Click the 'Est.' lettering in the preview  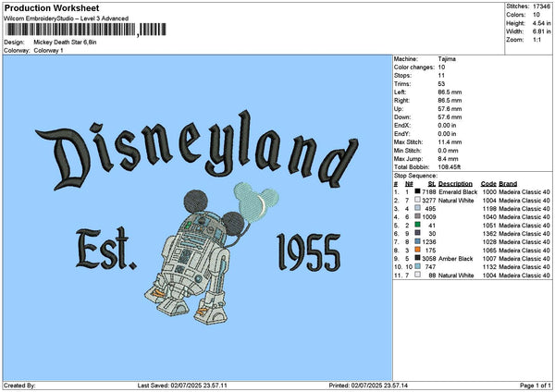(x=105, y=249)
